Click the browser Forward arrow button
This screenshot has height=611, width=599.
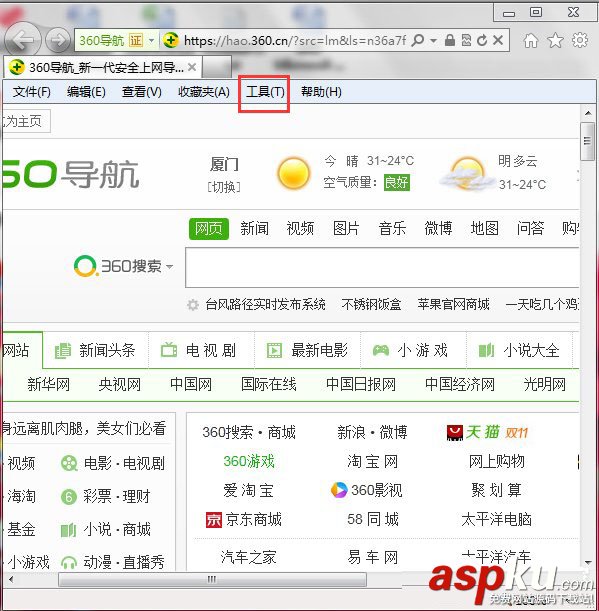(58, 40)
